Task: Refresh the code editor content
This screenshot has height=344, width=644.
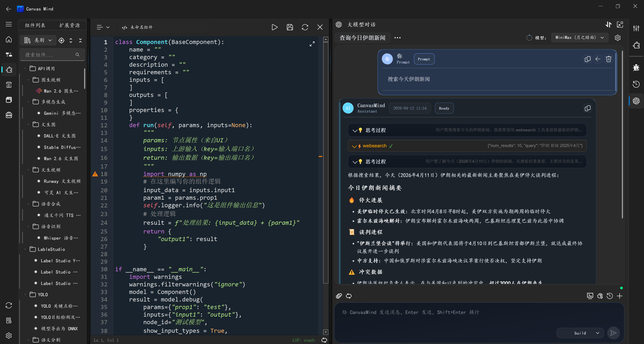Action: point(305,27)
